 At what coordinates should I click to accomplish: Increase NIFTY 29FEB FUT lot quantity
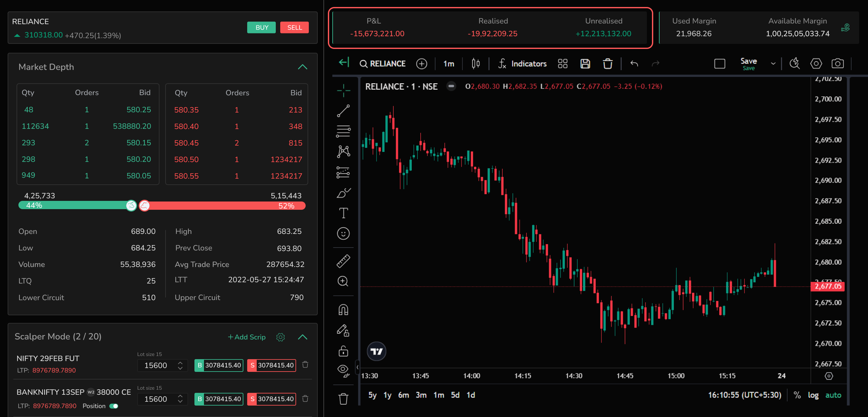pyautogui.click(x=180, y=363)
